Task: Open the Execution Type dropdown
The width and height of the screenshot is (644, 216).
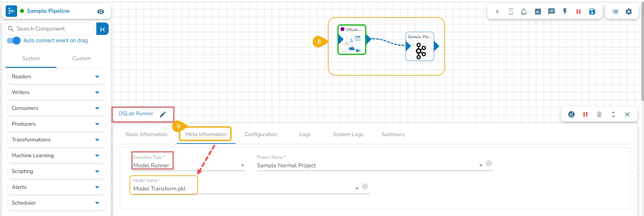Action: coord(189,165)
